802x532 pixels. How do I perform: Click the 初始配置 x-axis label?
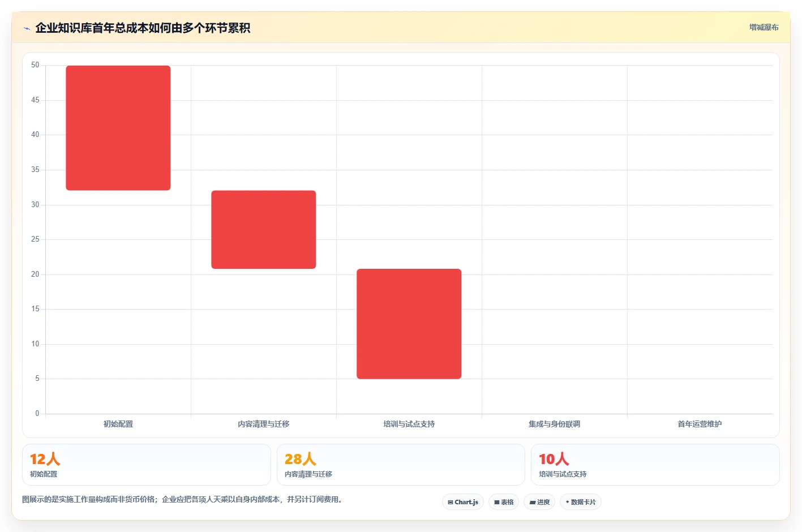pos(118,424)
